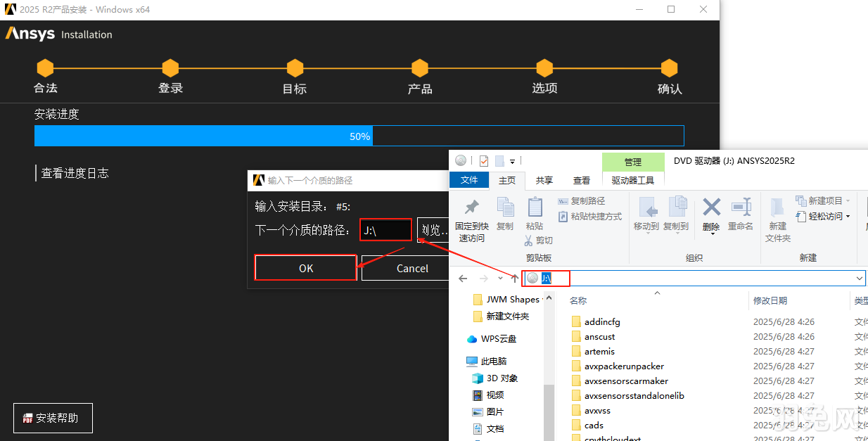Switch to the 查看 ribbon tab
Viewport: 868px width, 441px height.
(582, 180)
